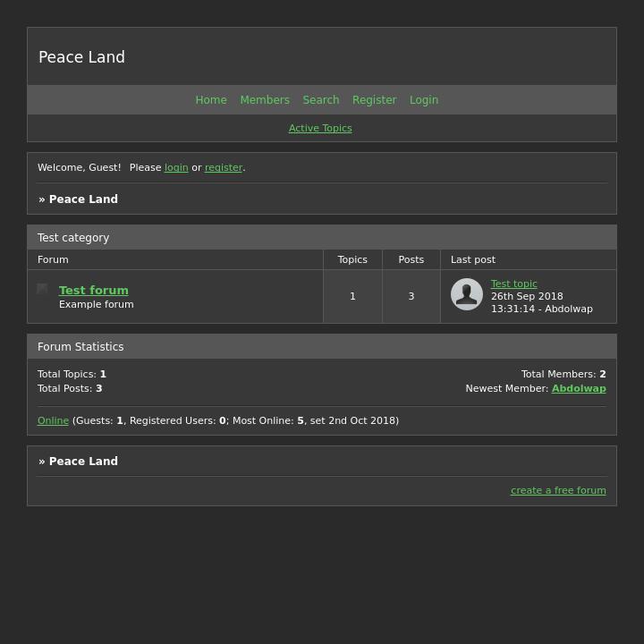Click the last poster avatar image
The image size is (644, 644).
(x=467, y=294)
